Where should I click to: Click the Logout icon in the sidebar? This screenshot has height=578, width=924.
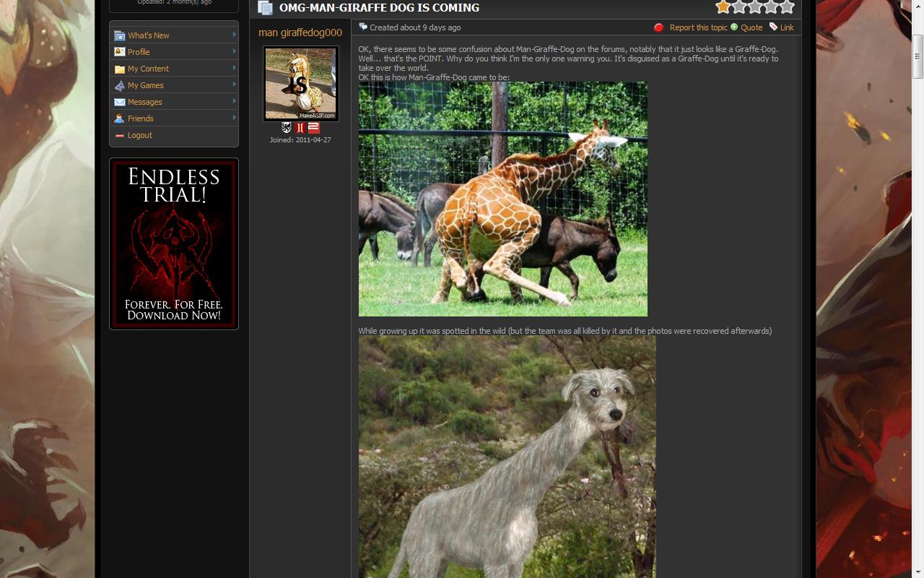118,135
